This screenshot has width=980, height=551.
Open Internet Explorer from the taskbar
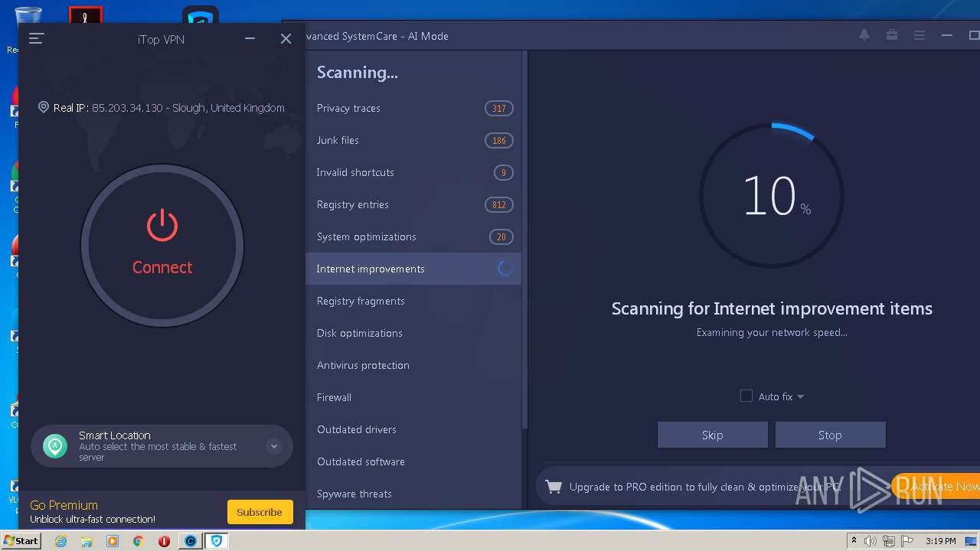61,541
